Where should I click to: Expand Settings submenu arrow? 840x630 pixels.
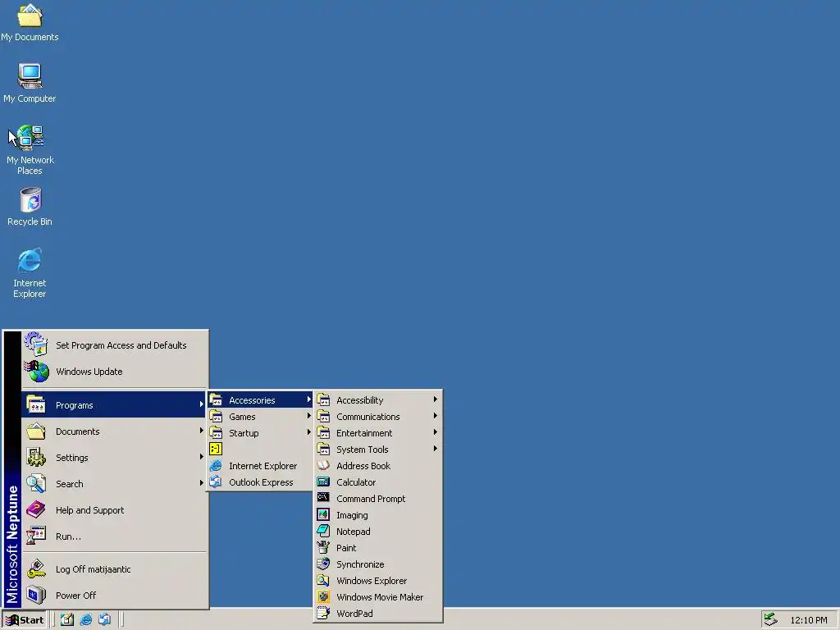202,457
